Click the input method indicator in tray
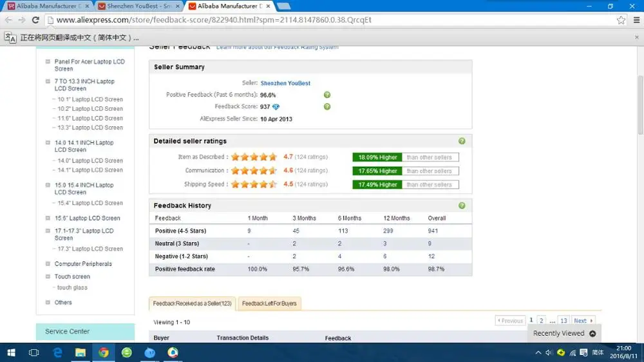This screenshot has height=362, width=644. tap(598, 352)
